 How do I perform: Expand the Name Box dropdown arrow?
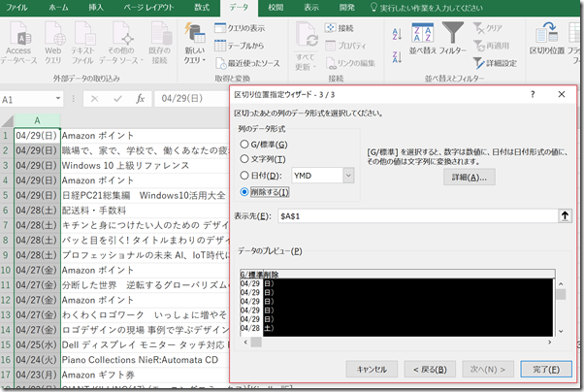tap(58, 98)
